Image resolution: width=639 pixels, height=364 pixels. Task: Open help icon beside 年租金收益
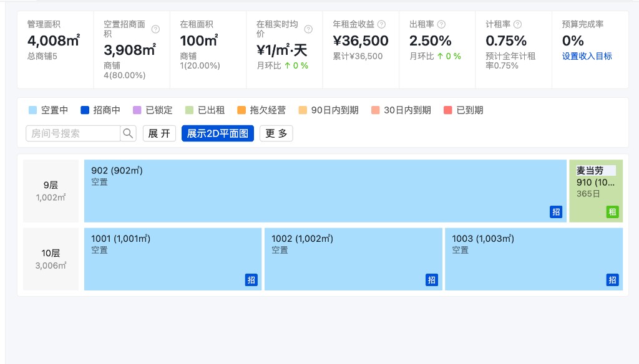click(381, 24)
